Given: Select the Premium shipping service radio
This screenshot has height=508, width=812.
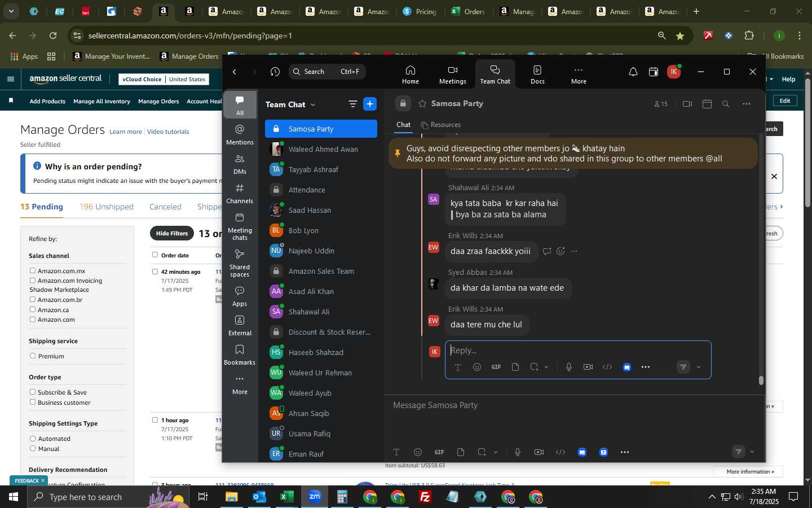Looking at the screenshot, I should [x=33, y=356].
